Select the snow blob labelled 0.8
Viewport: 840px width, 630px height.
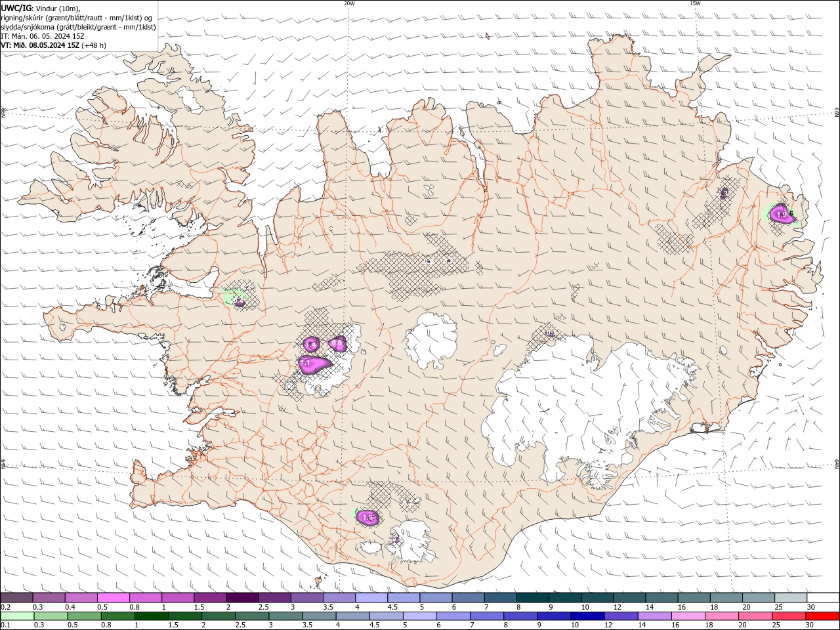pos(337,343)
